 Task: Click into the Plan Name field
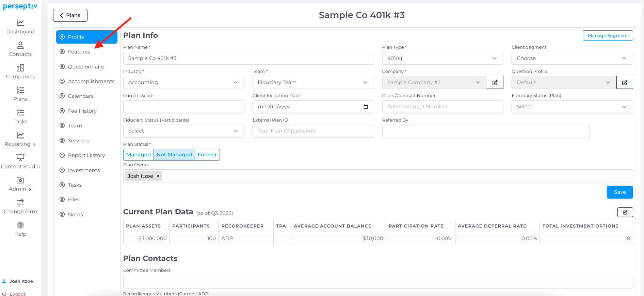[248, 58]
